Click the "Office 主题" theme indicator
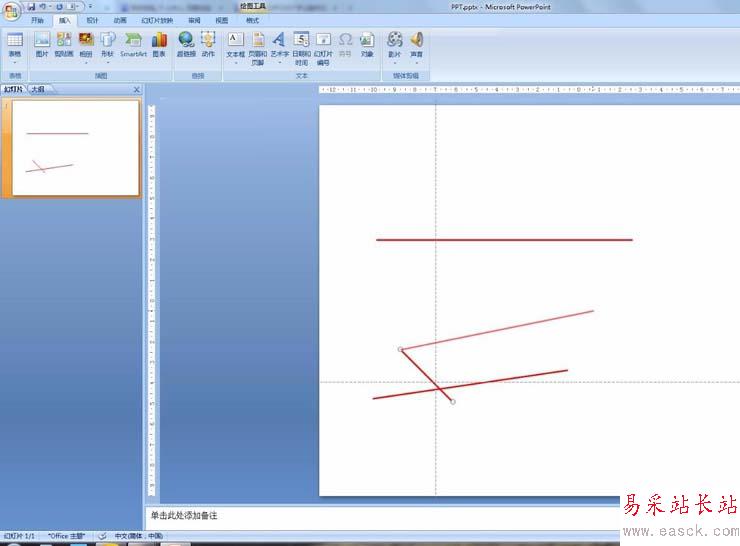740x546 pixels. point(67,536)
